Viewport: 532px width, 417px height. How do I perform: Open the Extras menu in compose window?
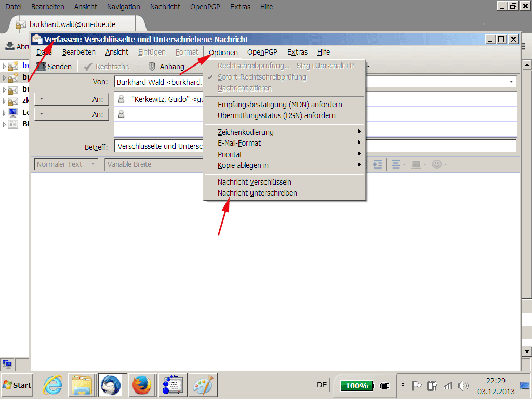pos(297,52)
